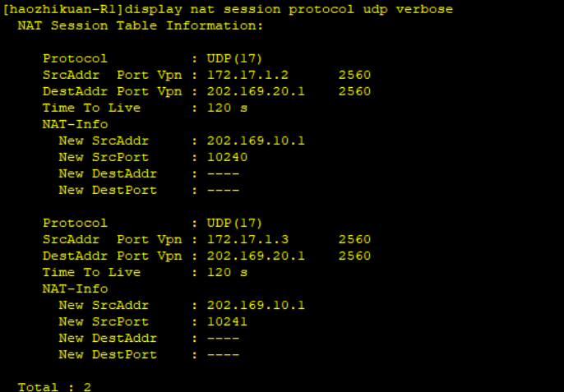Click the first session's NAT-Info label
This screenshot has height=392, width=564.
point(75,124)
